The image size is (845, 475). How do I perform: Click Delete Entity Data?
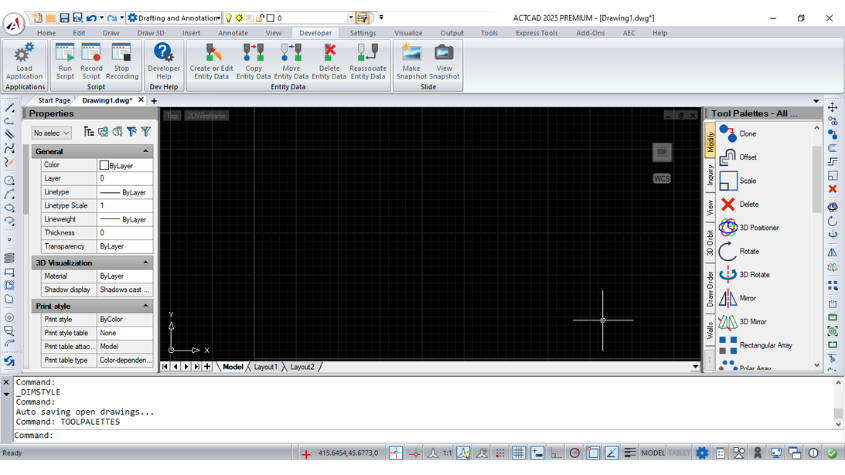[x=329, y=61]
